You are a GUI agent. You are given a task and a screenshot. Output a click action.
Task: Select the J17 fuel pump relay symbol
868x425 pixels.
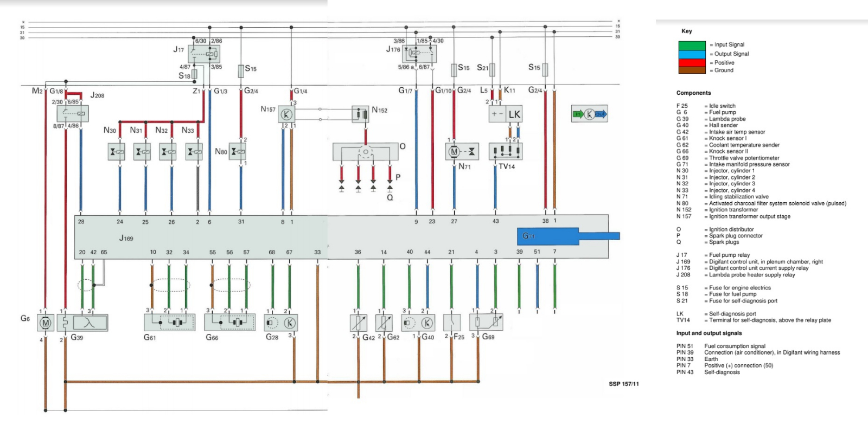pos(204,54)
